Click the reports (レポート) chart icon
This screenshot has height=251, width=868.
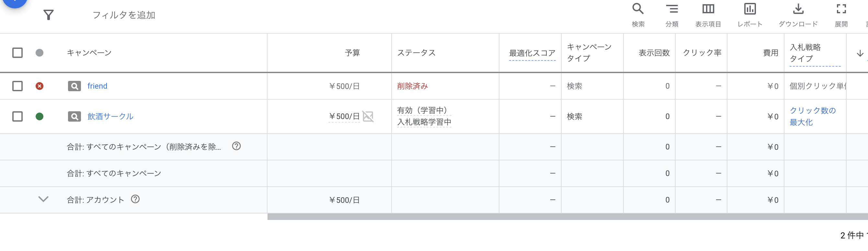pyautogui.click(x=750, y=9)
